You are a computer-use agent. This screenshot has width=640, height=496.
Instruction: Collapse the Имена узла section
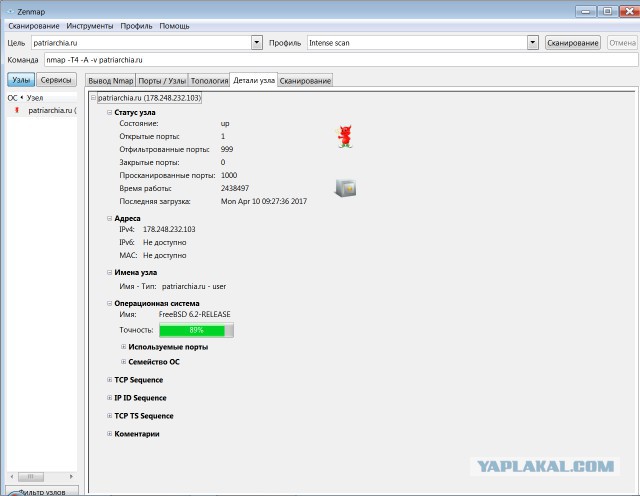109,272
